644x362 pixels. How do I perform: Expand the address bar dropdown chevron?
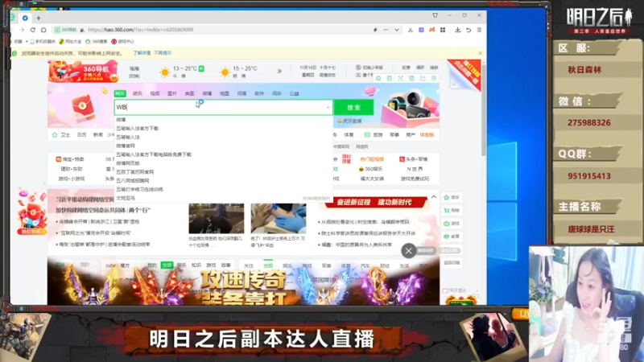(396, 30)
